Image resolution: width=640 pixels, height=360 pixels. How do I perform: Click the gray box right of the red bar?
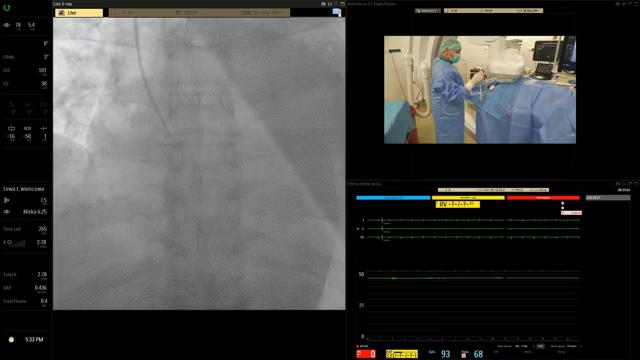coord(608,198)
